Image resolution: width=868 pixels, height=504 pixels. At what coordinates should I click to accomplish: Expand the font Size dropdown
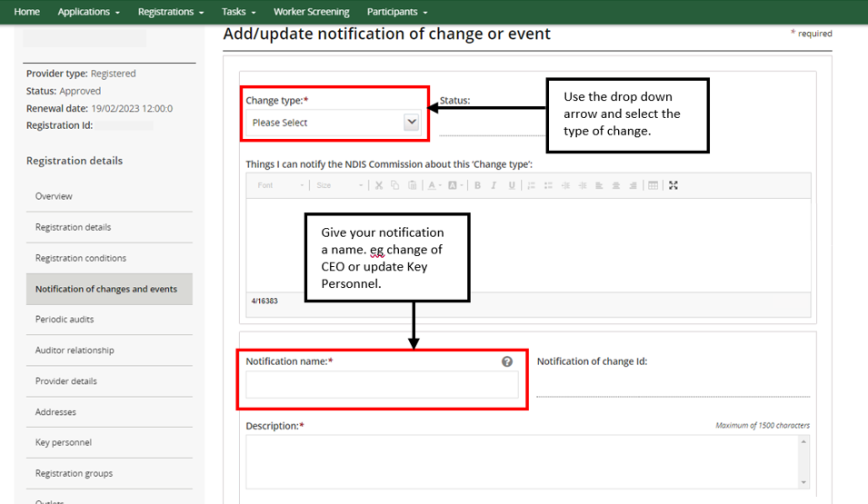pos(339,185)
